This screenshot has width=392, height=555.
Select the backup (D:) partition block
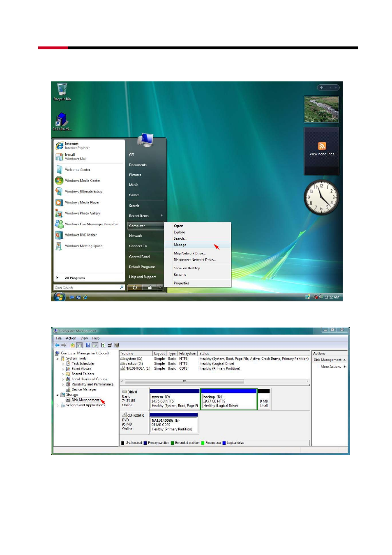pyautogui.click(x=229, y=399)
